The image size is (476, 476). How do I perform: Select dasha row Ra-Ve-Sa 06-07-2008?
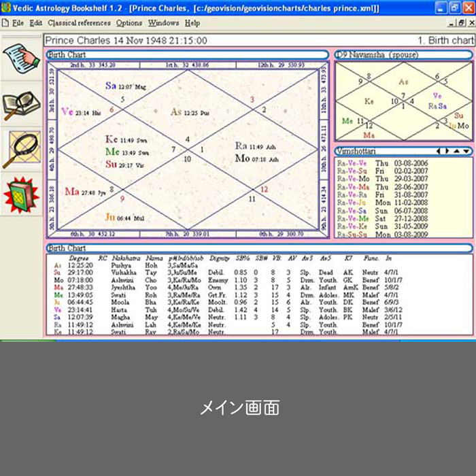(x=382, y=211)
